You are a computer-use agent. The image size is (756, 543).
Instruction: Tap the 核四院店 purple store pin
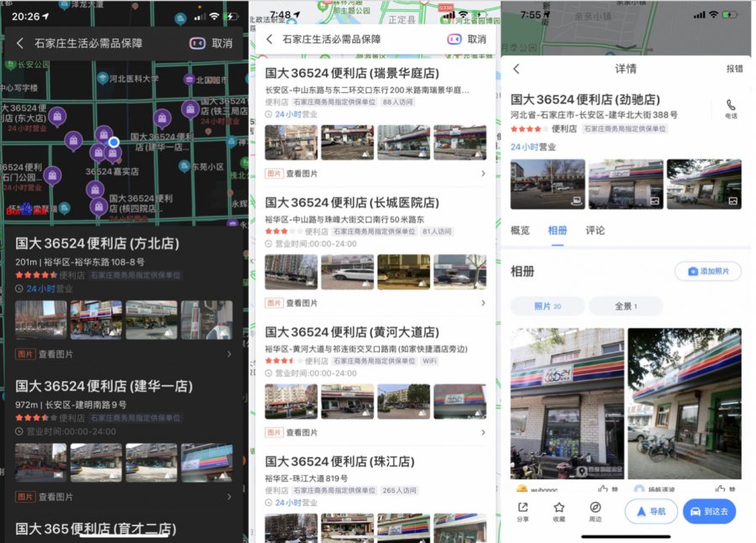coord(99,207)
